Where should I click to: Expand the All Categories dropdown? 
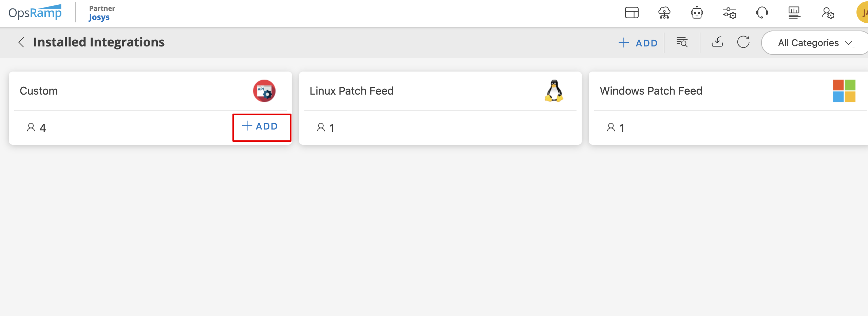pyautogui.click(x=814, y=43)
